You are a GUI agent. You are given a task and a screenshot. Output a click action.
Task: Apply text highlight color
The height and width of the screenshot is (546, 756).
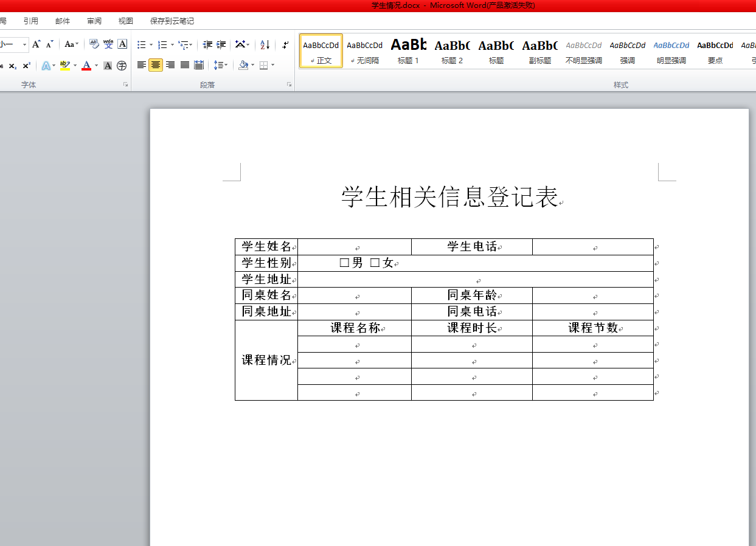tap(64, 65)
